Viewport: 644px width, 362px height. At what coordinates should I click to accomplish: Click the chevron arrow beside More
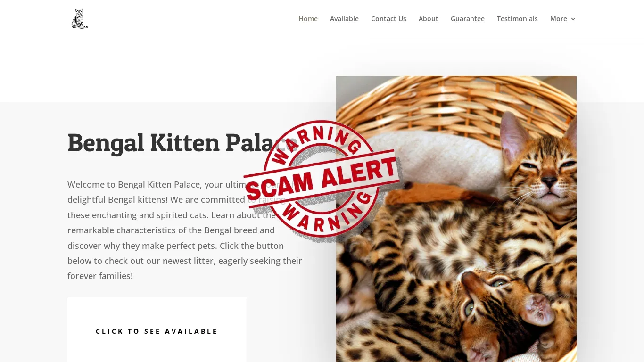tap(573, 19)
